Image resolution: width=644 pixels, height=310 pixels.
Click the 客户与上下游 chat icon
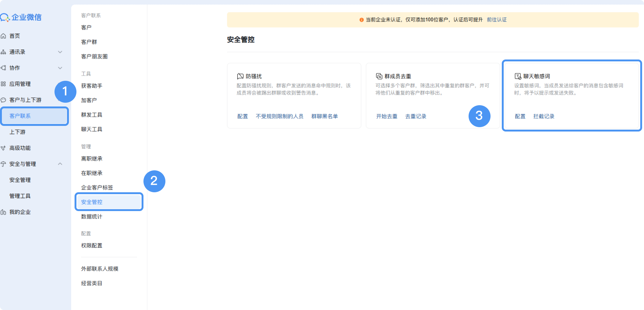3,100
